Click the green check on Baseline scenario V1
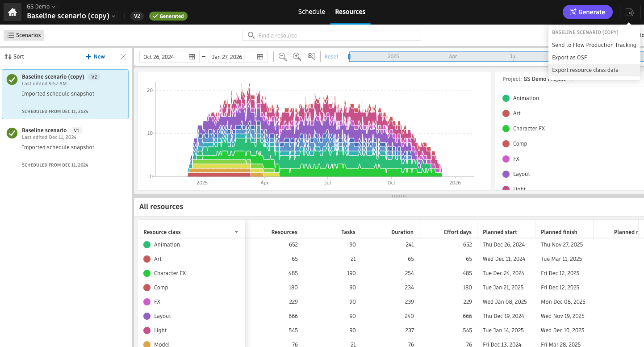This screenshot has height=347, width=644. 12,133
